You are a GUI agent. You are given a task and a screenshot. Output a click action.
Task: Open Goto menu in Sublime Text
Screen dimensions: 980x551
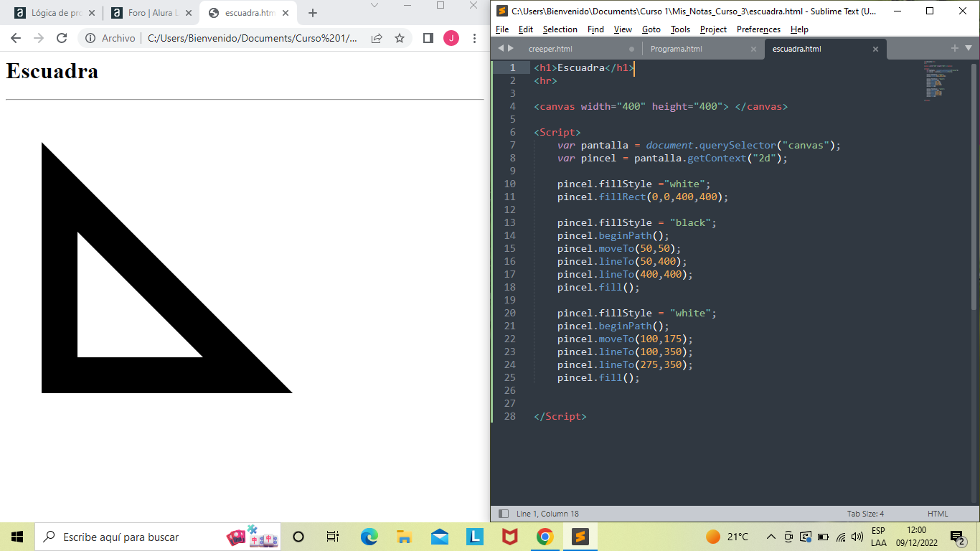coord(651,29)
